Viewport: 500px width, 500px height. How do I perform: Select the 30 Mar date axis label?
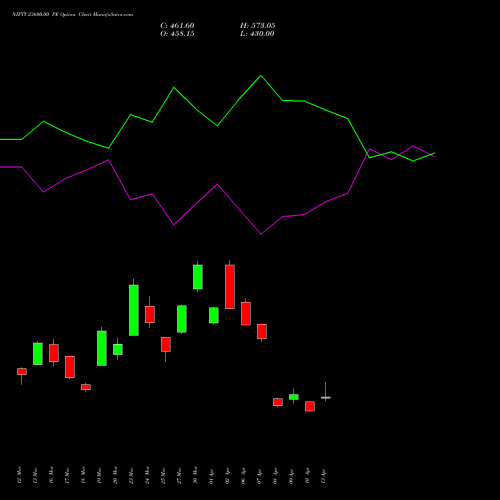[195, 475]
